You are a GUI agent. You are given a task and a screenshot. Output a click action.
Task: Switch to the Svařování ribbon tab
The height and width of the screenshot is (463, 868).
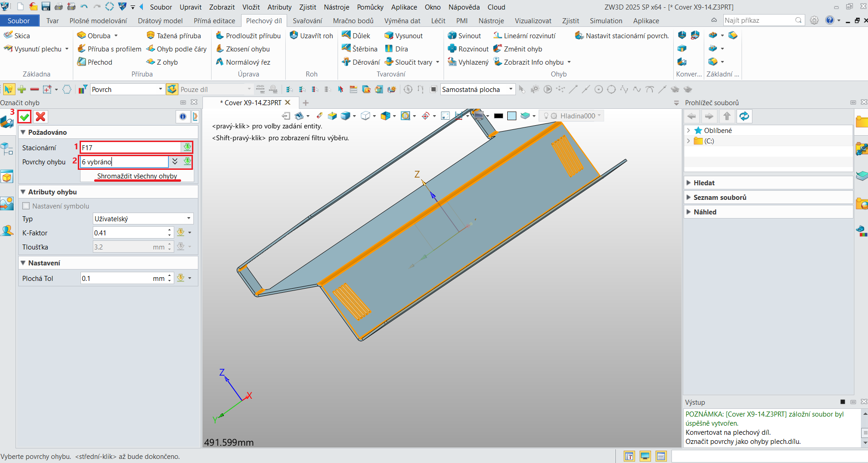pyautogui.click(x=307, y=20)
